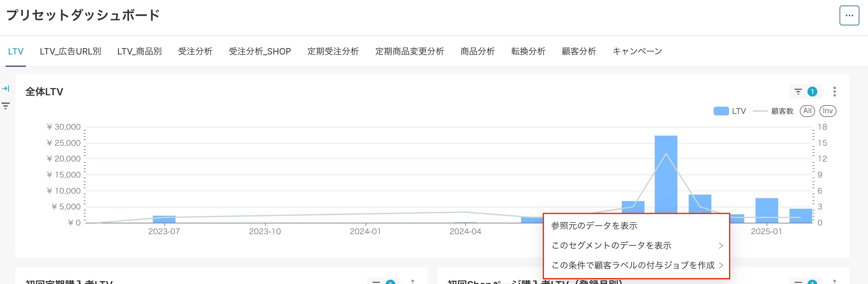Open the 定期商品変更分析 tab
868x284 pixels.
click(x=409, y=51)
